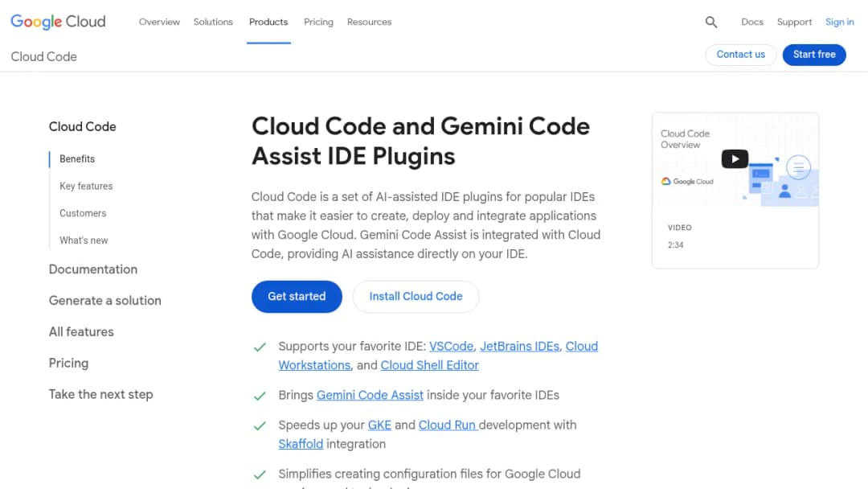Open the Resources menu
The width and height of the screenshot is (868, 489).
(x=369, y=23)
